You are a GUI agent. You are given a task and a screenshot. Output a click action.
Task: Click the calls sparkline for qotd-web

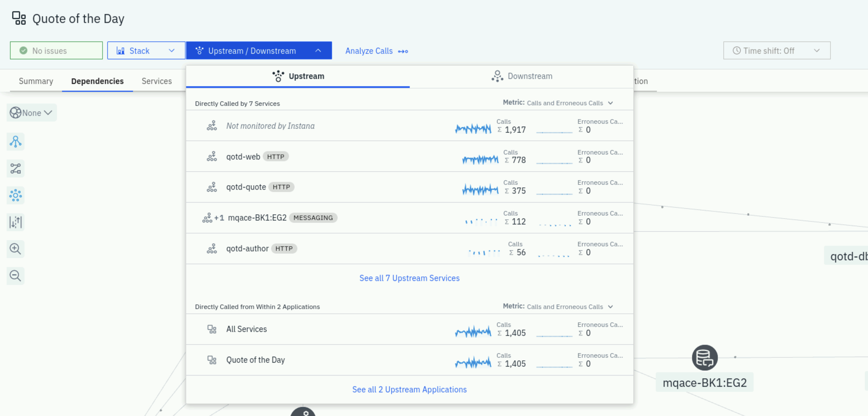(x=480, y=159)
